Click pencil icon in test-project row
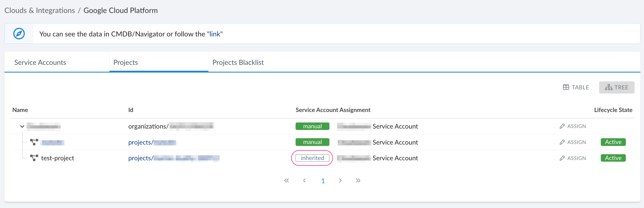This screenshot has width=644, height=208. coord(562,158)
